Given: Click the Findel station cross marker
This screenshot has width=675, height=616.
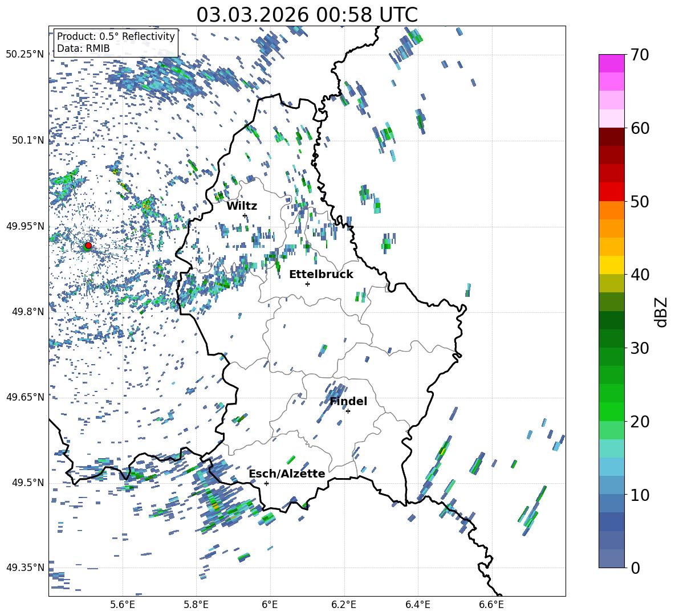Looking at the screenshot, I should click(348, 411).
